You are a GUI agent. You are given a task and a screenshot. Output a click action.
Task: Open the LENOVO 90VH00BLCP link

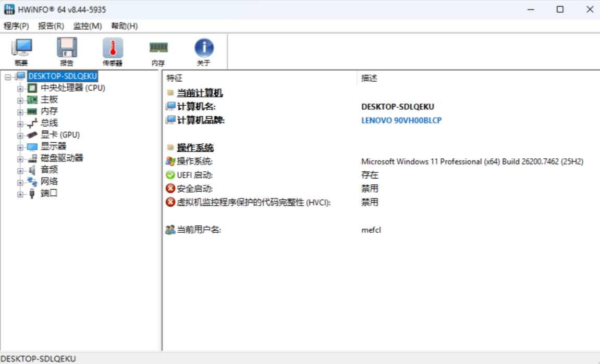401,120
